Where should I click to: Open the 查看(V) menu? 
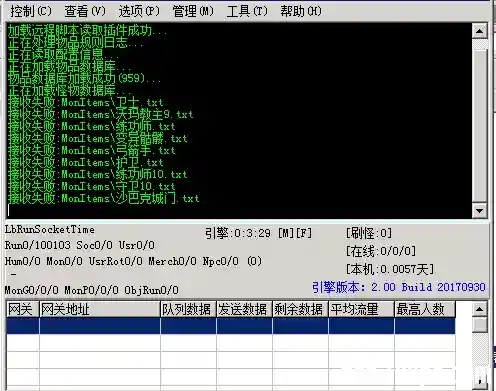pyautogui.click(x=85, y=11)
